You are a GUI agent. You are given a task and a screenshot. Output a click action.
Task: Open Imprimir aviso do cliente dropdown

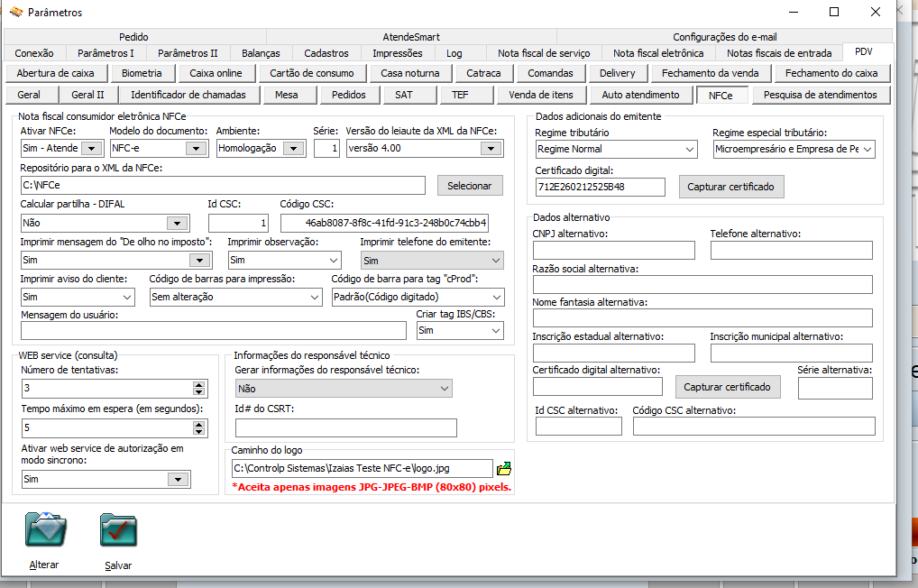[x=127, y=297]
